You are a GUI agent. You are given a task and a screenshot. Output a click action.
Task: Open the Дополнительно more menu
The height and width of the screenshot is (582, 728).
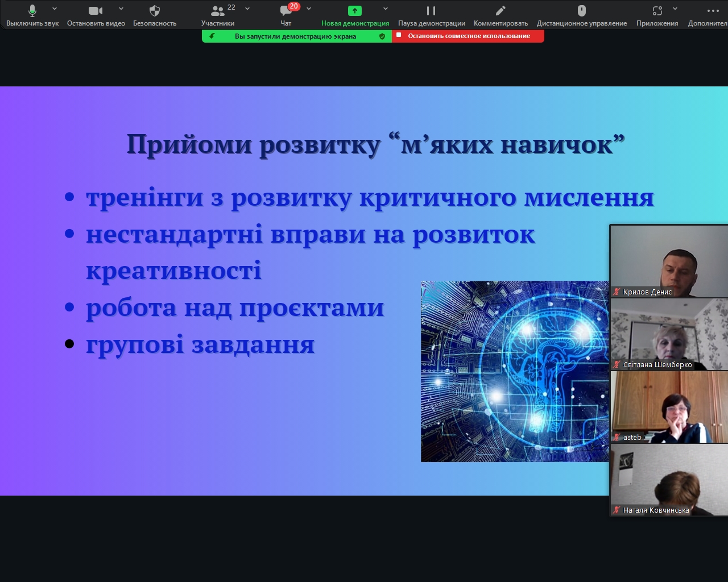(709, 15)
